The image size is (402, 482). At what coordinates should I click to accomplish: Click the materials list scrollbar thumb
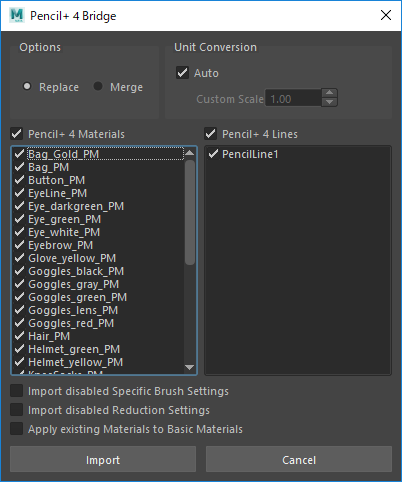[x=190, y=212]
